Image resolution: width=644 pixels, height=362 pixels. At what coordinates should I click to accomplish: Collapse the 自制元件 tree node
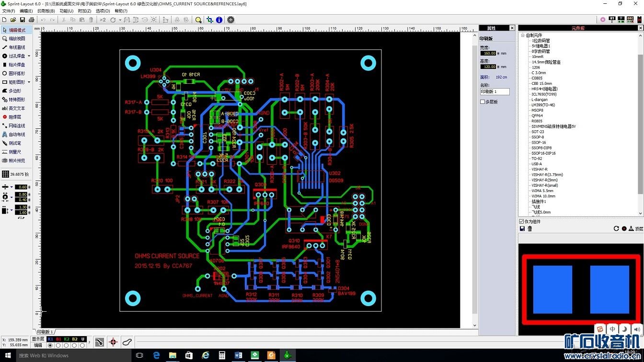coord(523,35)
